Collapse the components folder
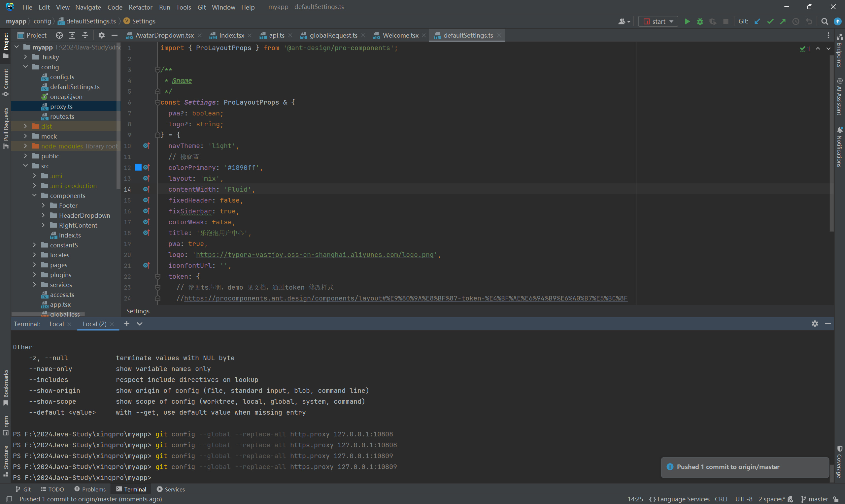Screen dimensions: 845x504 [34, 196]
